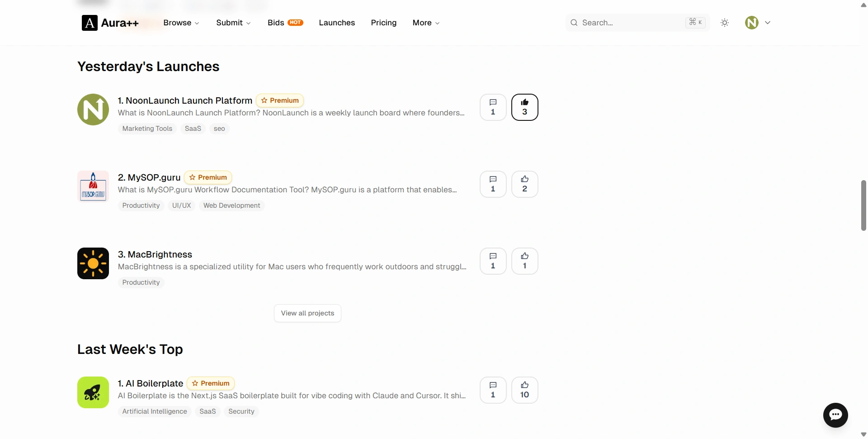Open the AI Boilerplate rocket icon
The width and height of the screenshot is (868, 439).
(x=93, y=392)
